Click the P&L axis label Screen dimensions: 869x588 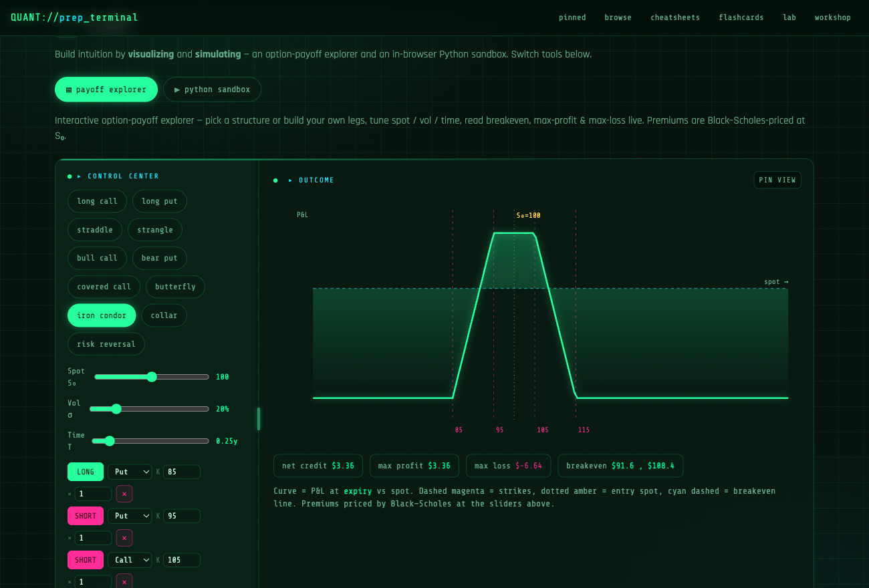(303, 215)
